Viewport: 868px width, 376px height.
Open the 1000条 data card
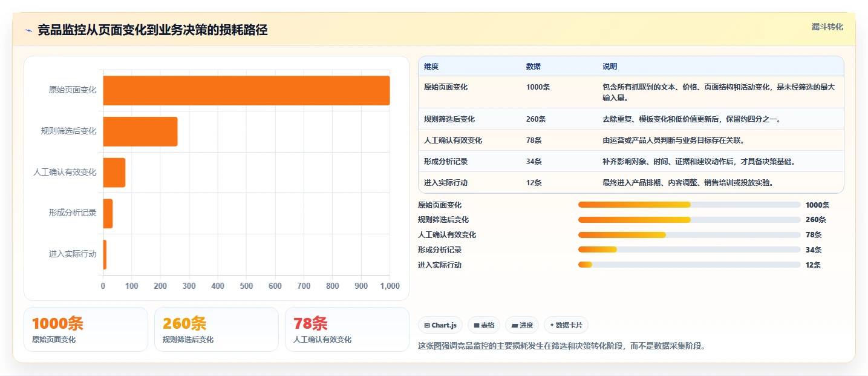[x=86, y=329]
